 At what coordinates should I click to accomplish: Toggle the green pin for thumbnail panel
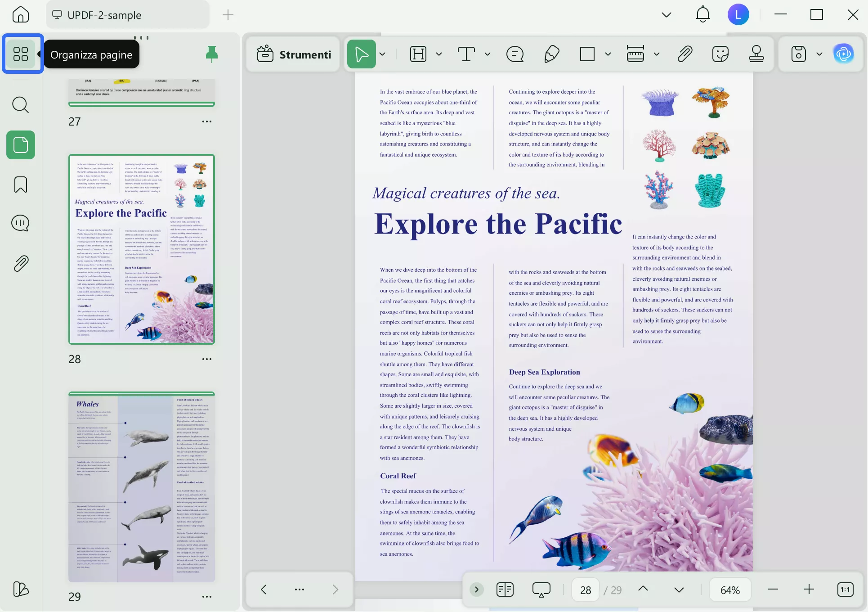[x=211, y=54]
